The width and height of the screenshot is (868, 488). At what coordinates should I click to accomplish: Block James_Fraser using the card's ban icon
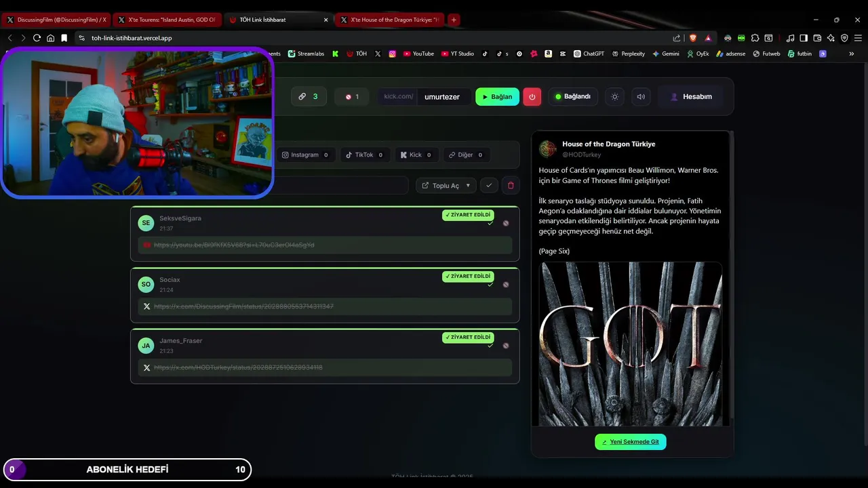(506, 346)
